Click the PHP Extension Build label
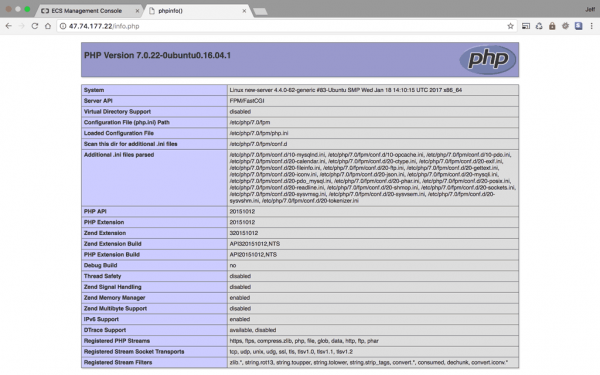Screen dimensions: 600x375 click(112, 254)
